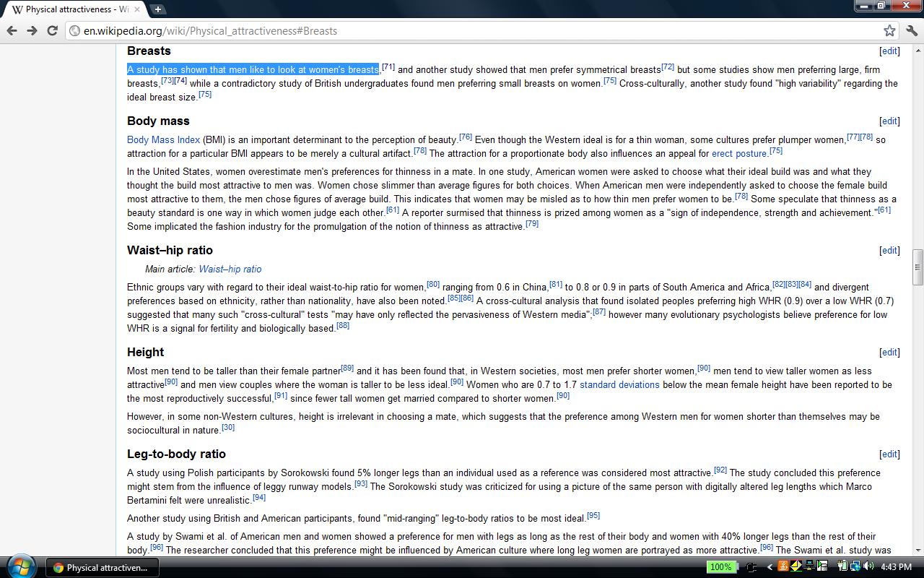Open the network computers tray icon
Image resolution: width=924 pixels, height=578 pixels.
click(x=808, y=567)
